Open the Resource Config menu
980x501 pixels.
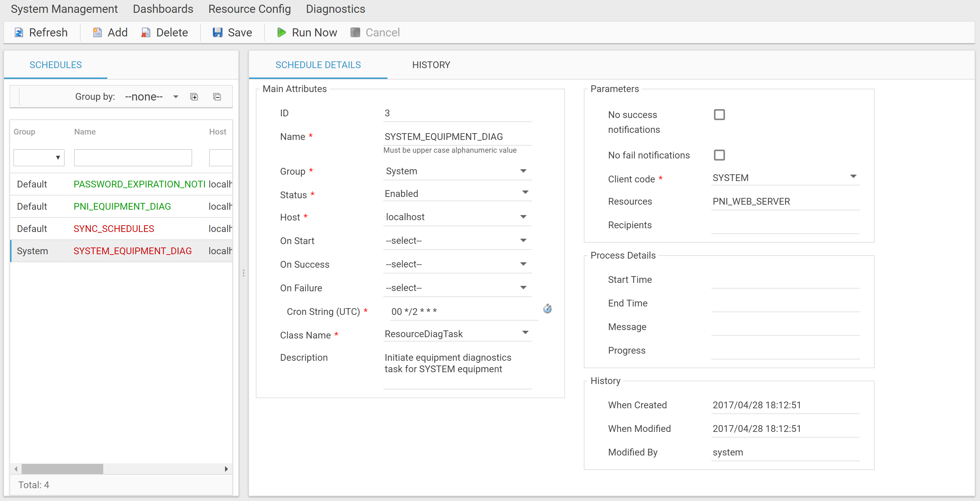(x=250, y=9)
